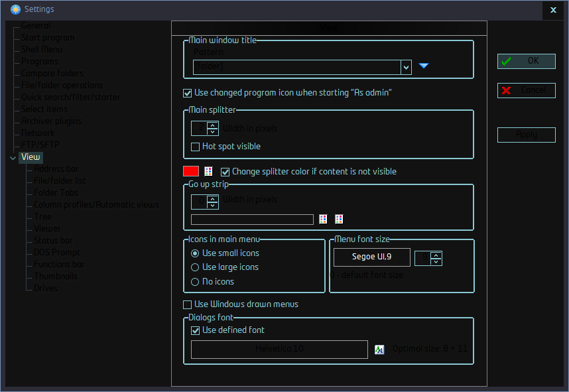
Task: Click the second color grid icon in Go up strip
Action: point(339,219)
